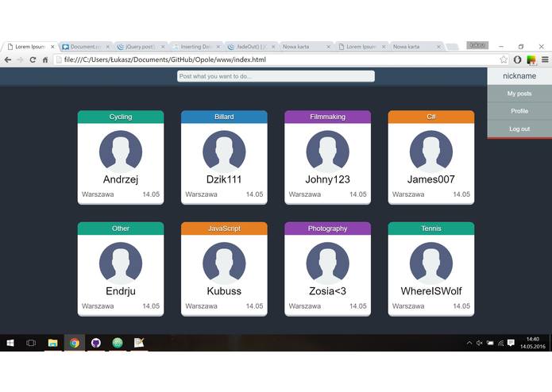Select the Tennis category header
The width and height of the screenshot is (552, 392).
(x=431, y=229)
